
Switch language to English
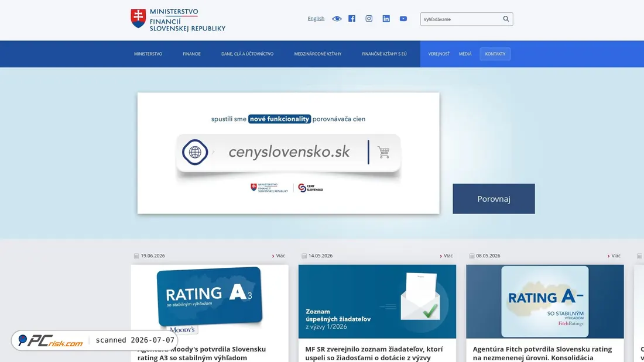[x=316, y=19]
